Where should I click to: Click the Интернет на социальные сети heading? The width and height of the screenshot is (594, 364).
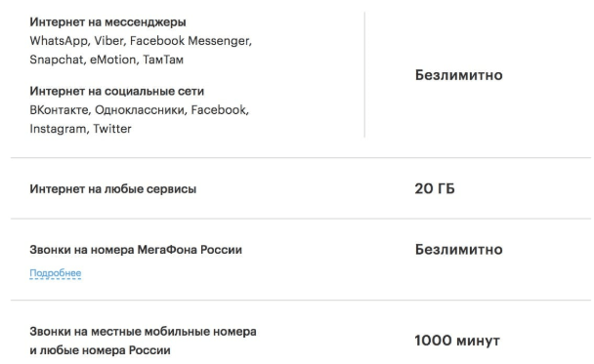tap(117, 91)
